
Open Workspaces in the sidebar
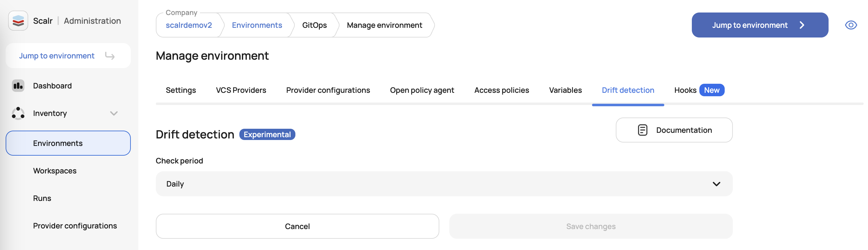pyautogui.click(x=55, y=171)
